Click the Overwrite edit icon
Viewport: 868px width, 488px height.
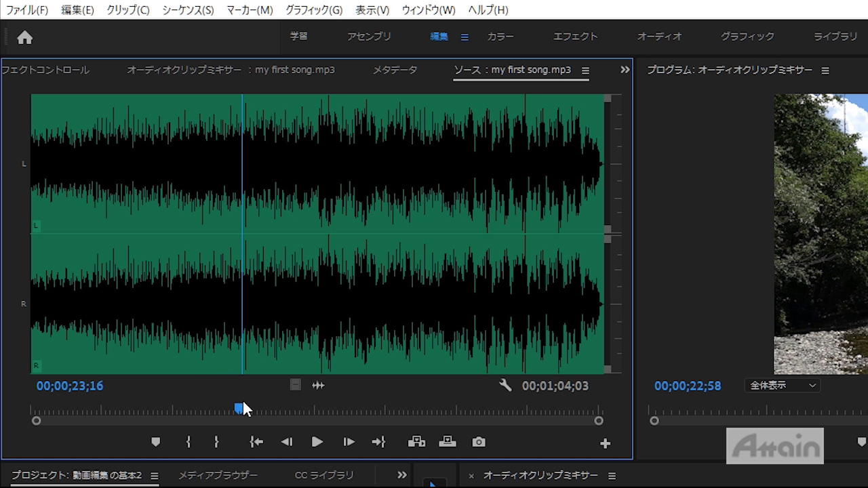click(x=448, y=442)
